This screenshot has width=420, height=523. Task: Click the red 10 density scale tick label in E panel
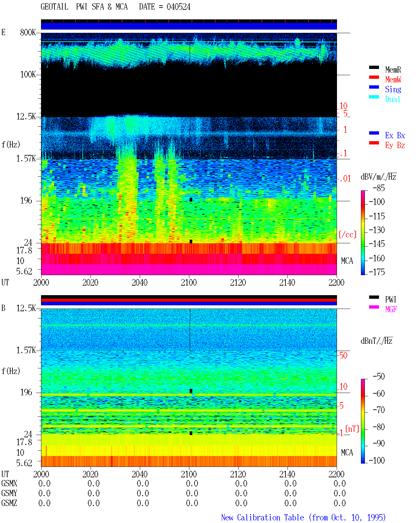coord(343,106)
